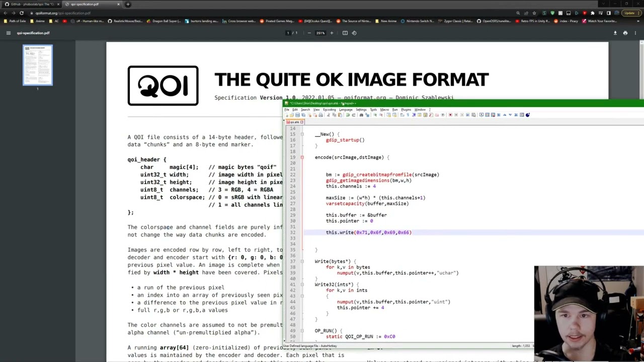Click the fit to page icon in PDF viewer
Screen dimensions: 644x362
(x=345, y=33)
